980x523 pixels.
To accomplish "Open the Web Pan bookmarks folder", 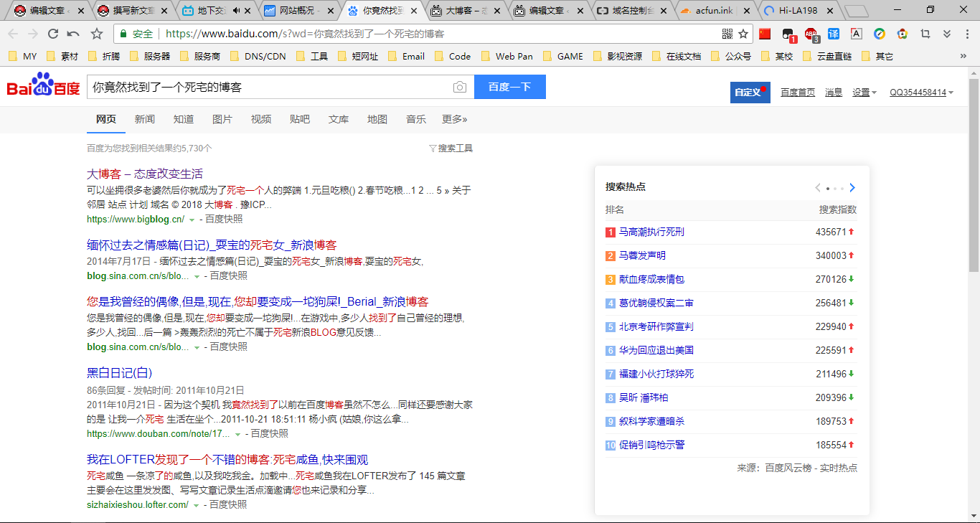I will click(x=507, y=56).
